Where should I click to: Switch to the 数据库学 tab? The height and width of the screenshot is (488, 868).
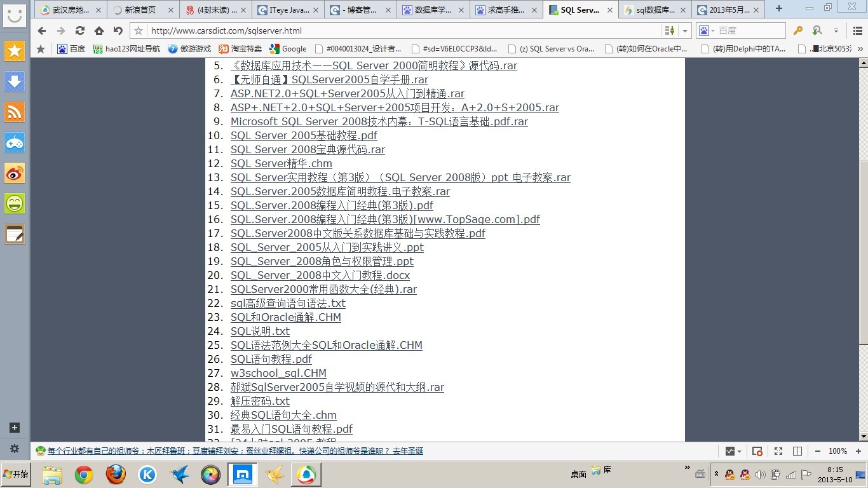[433, 10]
